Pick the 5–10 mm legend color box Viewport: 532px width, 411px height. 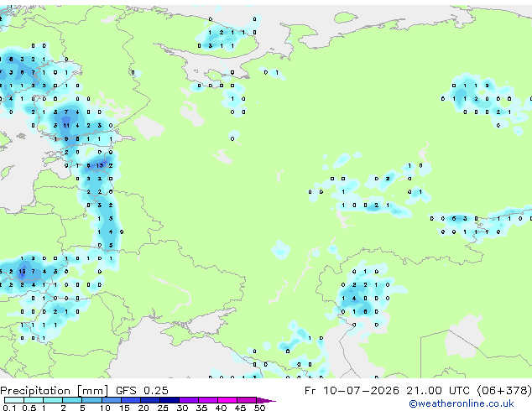(x=91, y=400)
